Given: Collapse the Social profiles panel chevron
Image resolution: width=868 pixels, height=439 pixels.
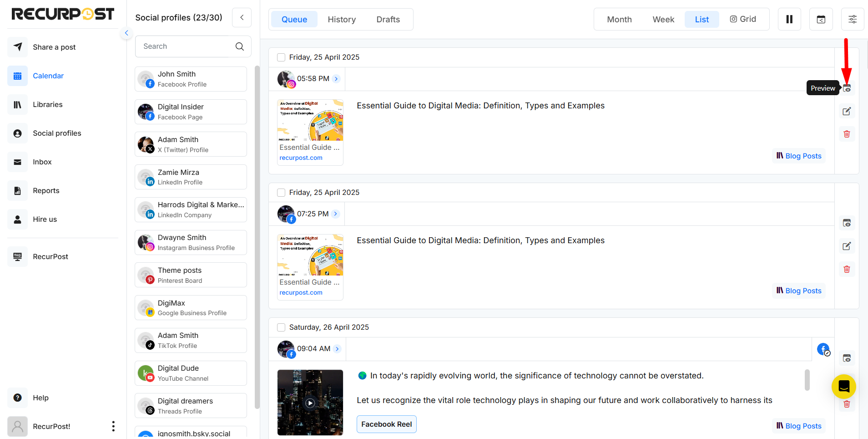Looking at the screenshot, I should [242, 18].
